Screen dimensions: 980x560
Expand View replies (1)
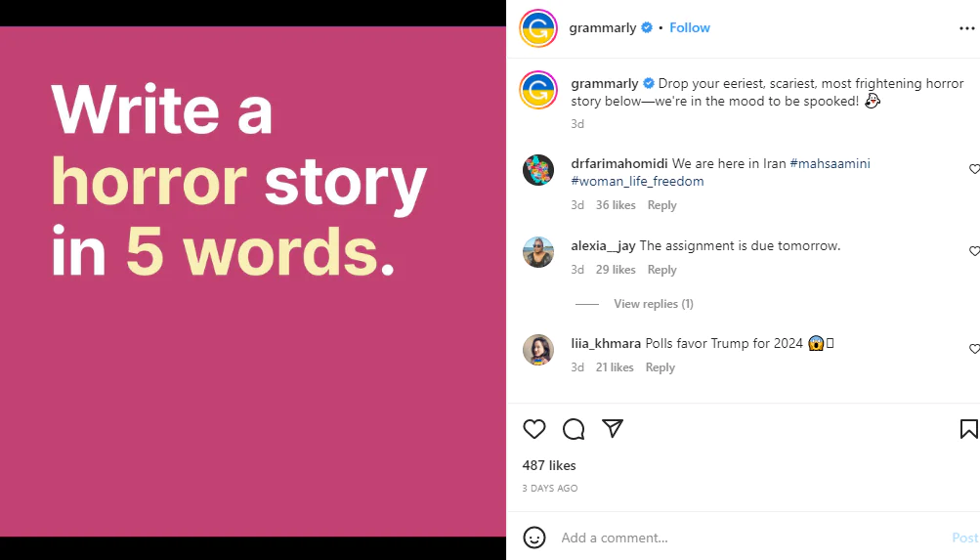click(653, 304)
